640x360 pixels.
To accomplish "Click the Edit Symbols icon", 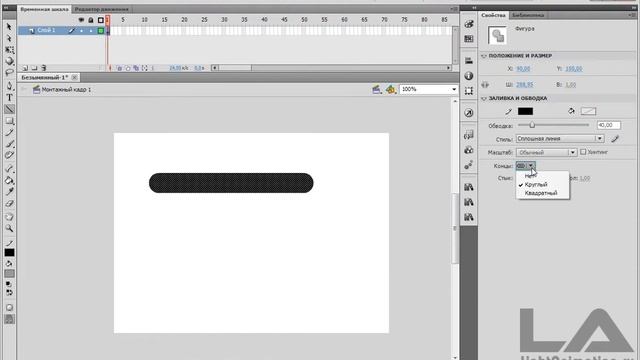I will point(391,89).
